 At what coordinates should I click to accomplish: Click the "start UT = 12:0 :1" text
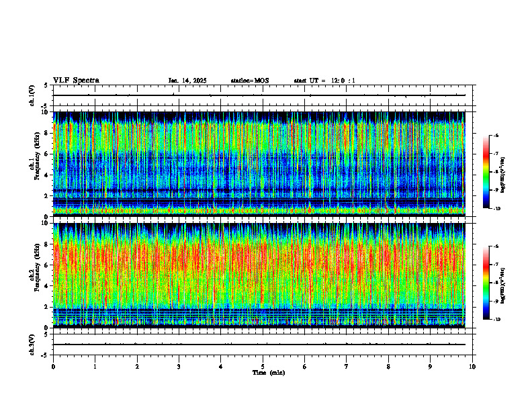[x=324, y=81]
